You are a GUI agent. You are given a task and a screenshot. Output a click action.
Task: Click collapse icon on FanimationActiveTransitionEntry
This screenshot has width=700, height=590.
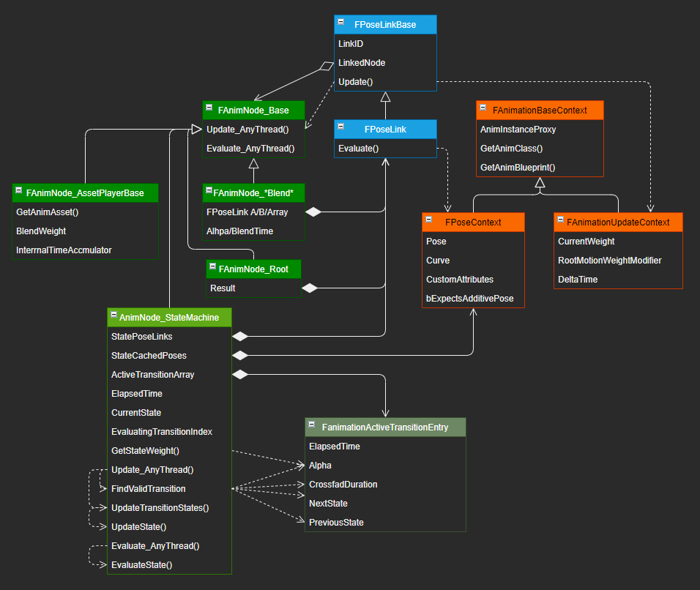[x=313, y=425]
